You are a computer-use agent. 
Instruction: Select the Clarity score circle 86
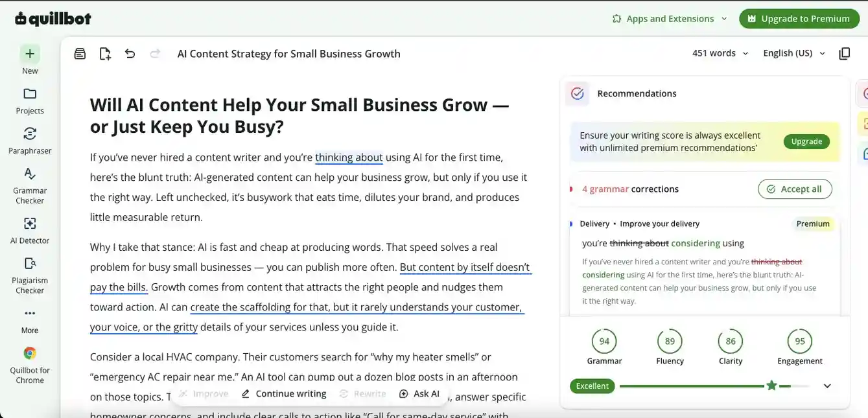(x=731, y=342)
